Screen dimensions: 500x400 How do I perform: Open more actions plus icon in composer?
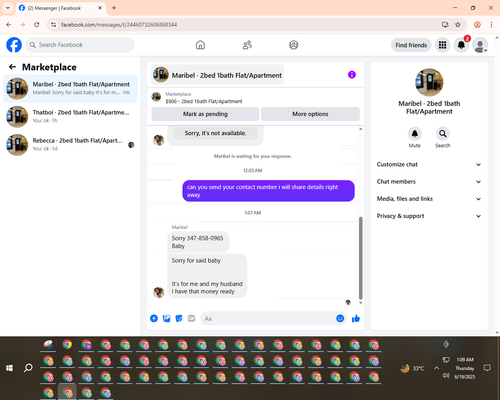tap(154, 318)
